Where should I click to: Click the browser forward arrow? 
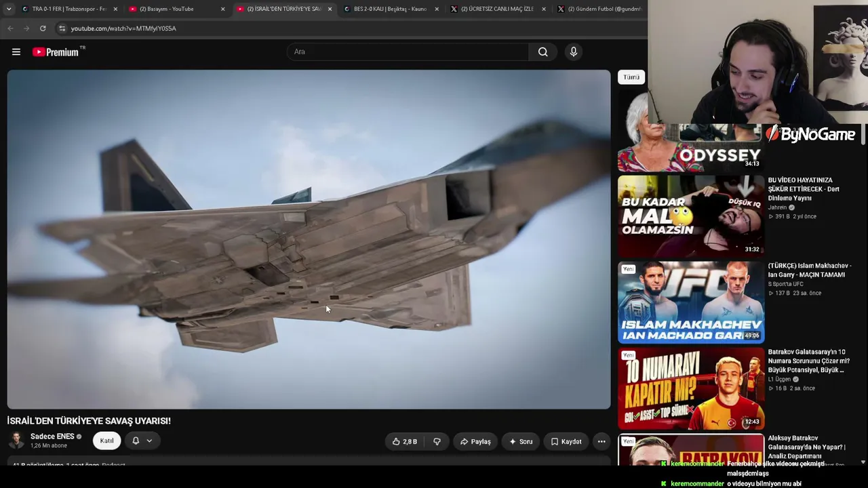[x=26, y=28]
